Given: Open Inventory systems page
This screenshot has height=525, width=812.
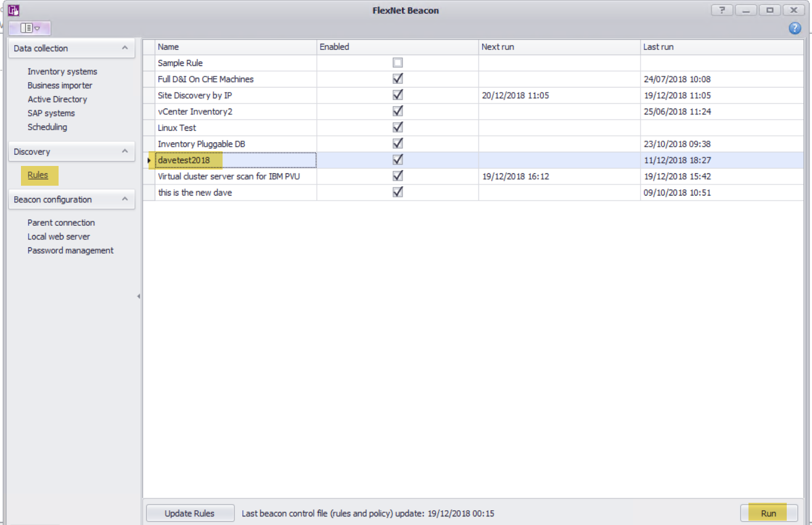Looking at the screenshot, I should tap(62, 72).
